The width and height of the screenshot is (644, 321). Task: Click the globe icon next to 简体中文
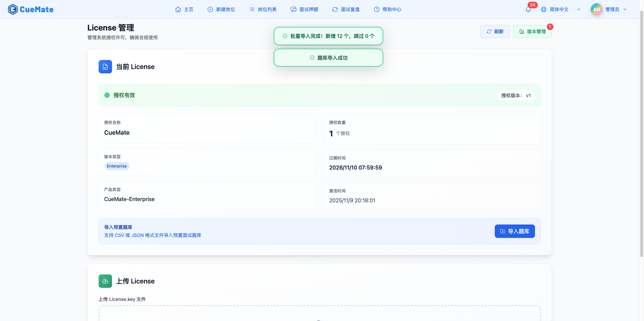click(x=543, y=9)
